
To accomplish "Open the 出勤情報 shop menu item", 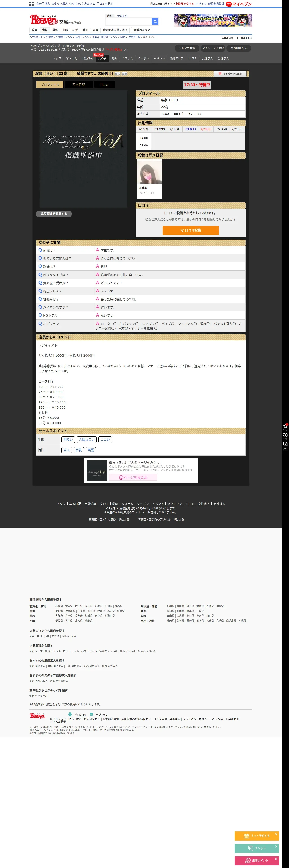I will (88, 59).
